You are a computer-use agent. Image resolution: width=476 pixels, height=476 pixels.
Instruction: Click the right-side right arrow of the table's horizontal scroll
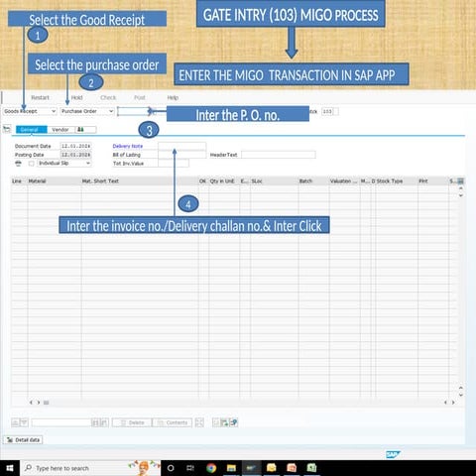click(x=453, y=403)
